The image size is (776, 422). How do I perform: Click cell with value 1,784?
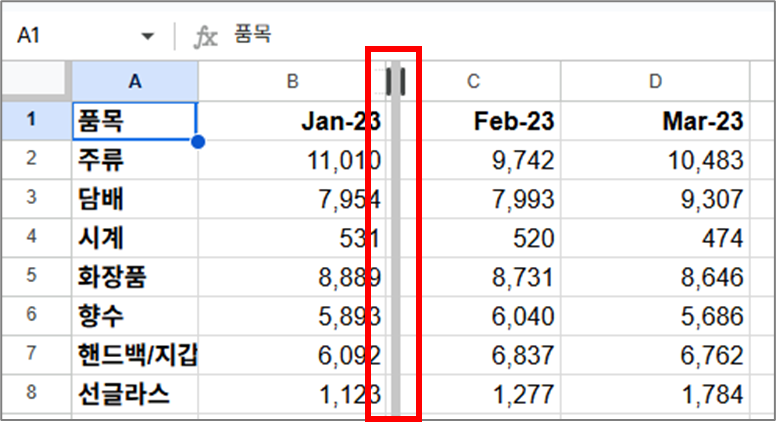655,394
